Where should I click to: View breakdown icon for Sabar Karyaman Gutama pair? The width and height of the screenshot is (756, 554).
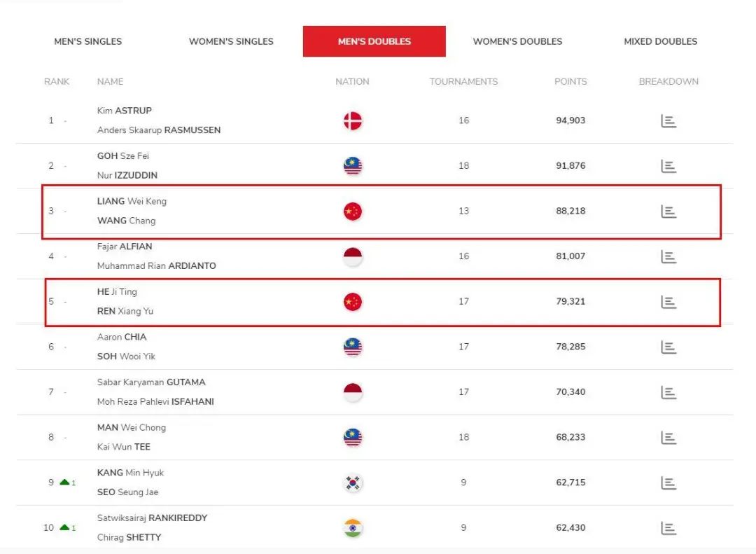click(x=668, y=392)
